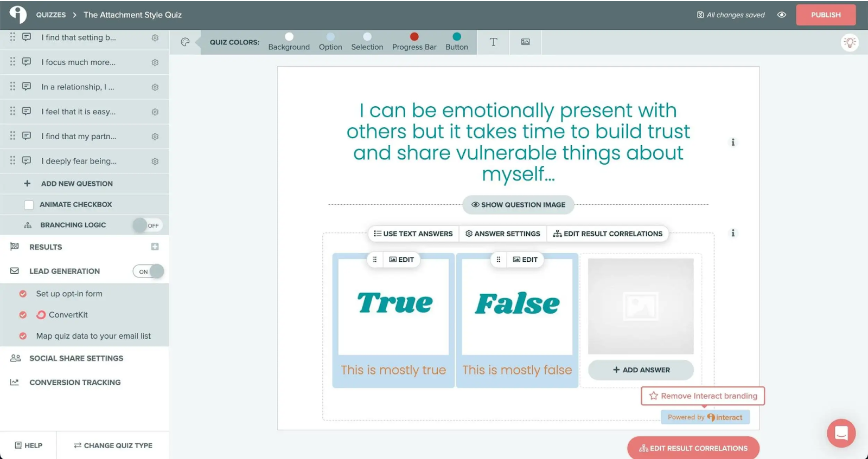
Task: Toggle Branching Logic switch on
Action: pos(147,225)
